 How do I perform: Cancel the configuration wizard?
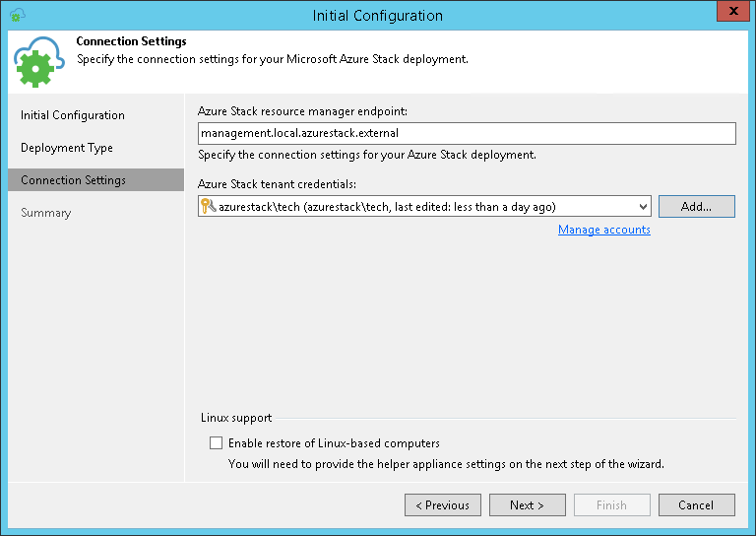click(696, 505)
